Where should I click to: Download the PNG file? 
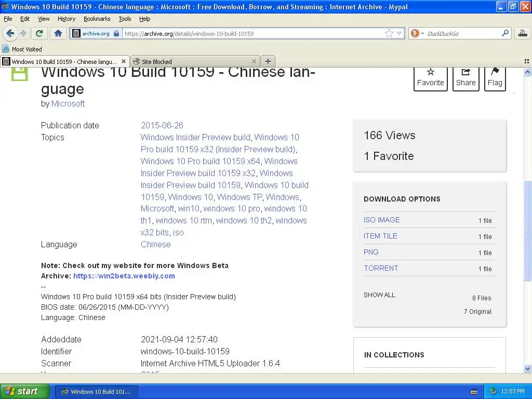click(371, 252)
